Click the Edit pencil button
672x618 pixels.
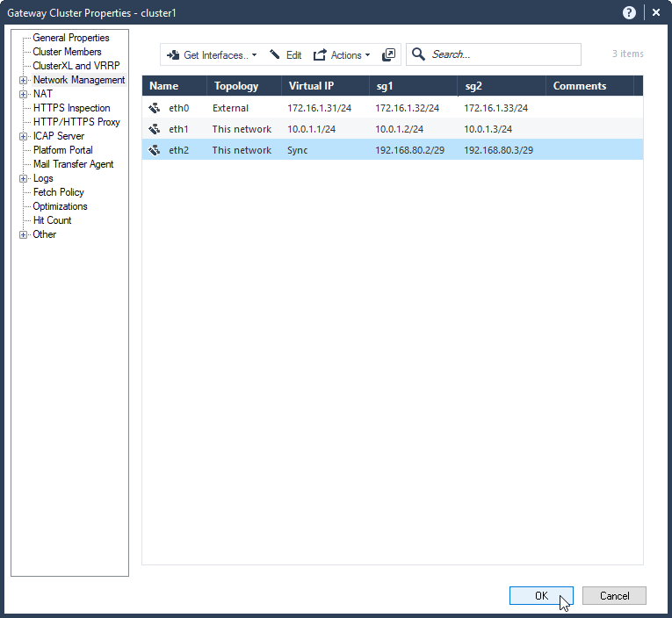tap(285, 55)
